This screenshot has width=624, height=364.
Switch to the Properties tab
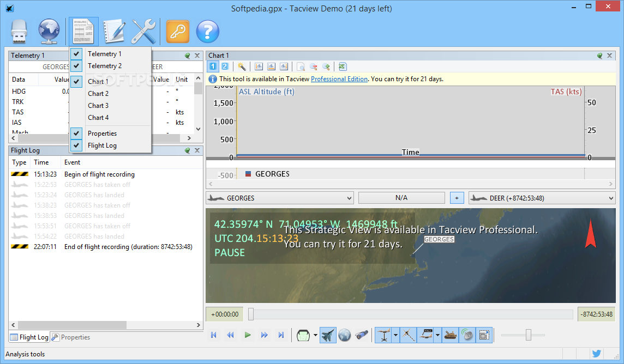click(x=71, y=337)
